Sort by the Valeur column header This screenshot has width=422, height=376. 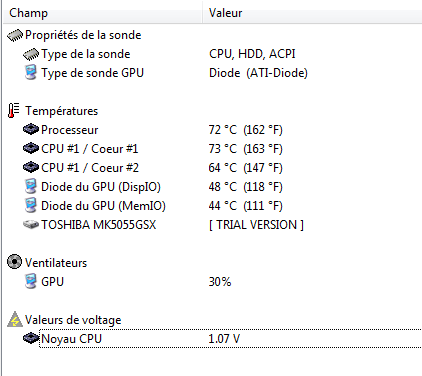pyautogui.click(x=312, y=13)
